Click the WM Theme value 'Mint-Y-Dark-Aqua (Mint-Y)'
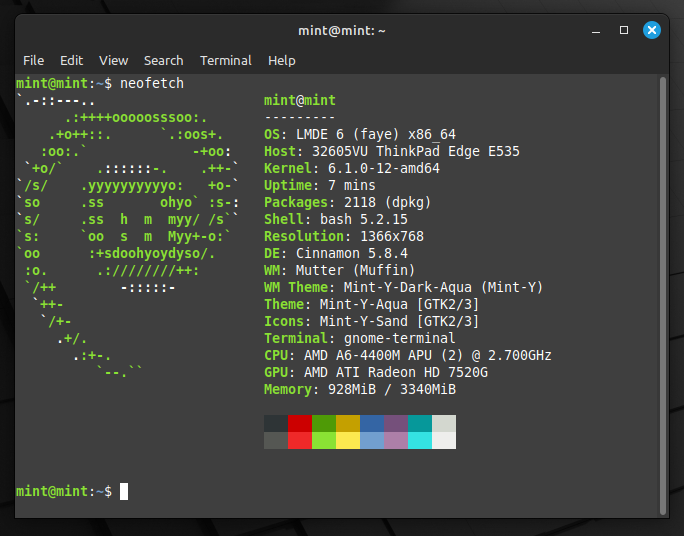 click(x=443, y=287)
